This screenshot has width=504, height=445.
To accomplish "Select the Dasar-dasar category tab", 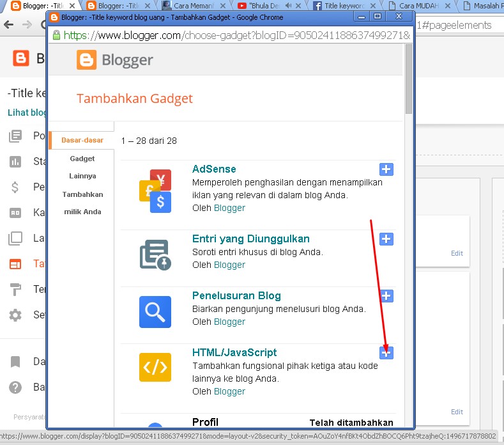I will tap(82, 140).
